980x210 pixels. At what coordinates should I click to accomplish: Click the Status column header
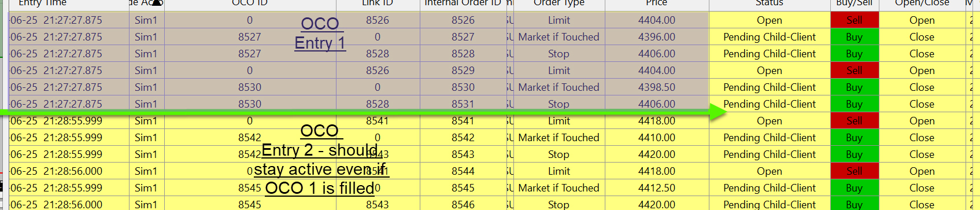pyautogui.click(x=770, y=3)
